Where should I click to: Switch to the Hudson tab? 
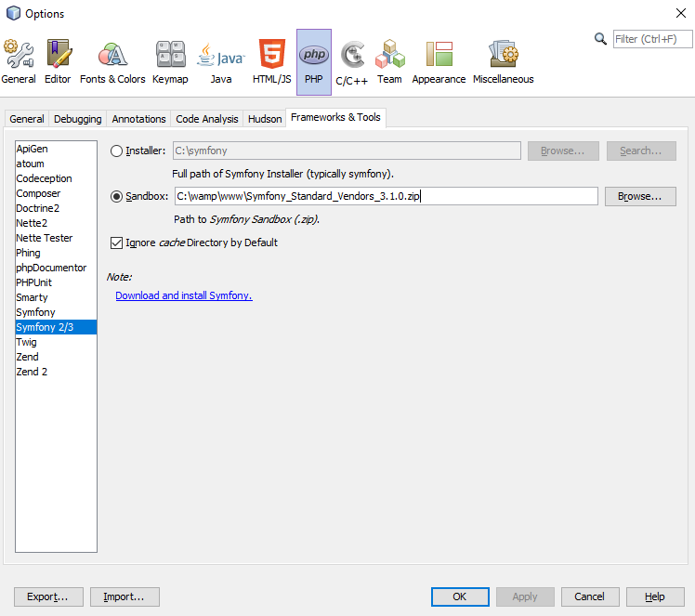pyautogui.click(x=265, y=119)
